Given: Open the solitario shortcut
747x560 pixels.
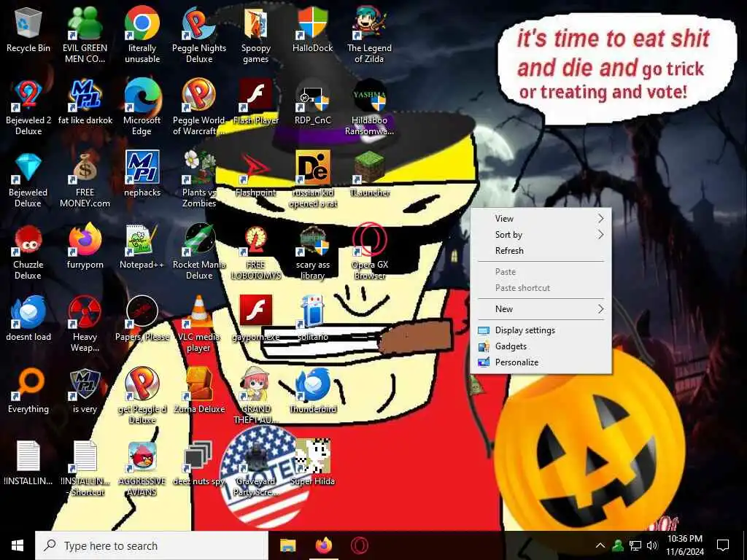Looking at the screenshot, I should coord(312,319).
